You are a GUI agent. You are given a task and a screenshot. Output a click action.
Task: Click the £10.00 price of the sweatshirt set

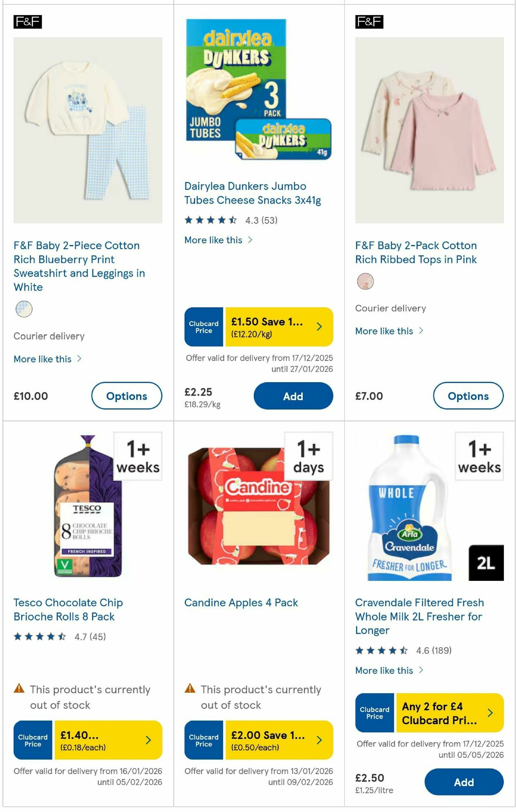tap(31, 396)
